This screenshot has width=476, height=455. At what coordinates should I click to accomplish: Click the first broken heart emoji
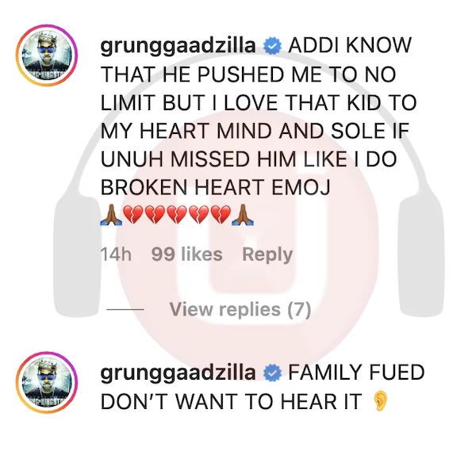pos(133,215)
